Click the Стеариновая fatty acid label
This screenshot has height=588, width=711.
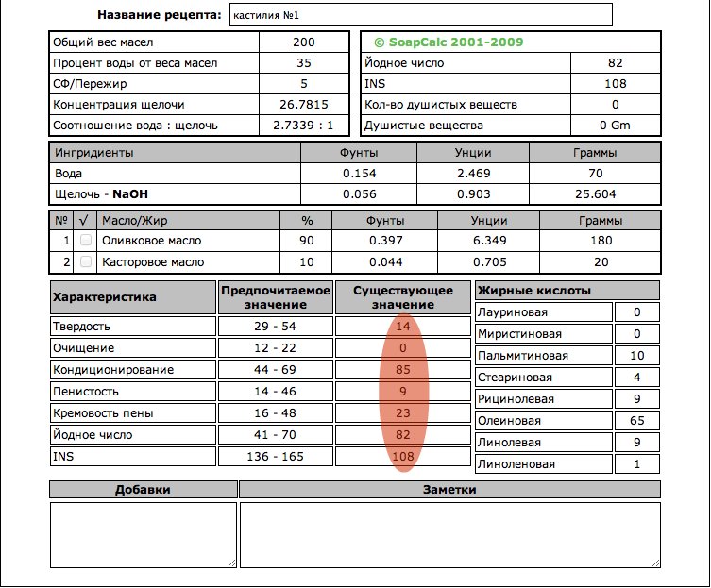coord(516,378)
